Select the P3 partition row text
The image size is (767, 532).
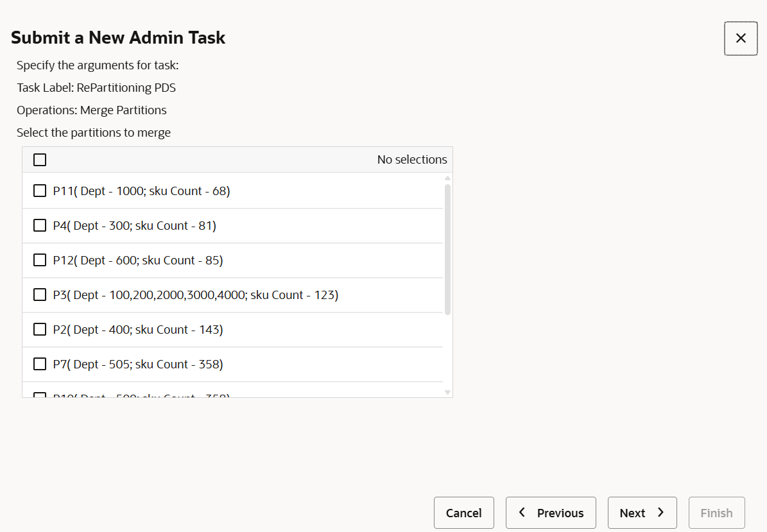pyautogui.click(x=195, y=295)
